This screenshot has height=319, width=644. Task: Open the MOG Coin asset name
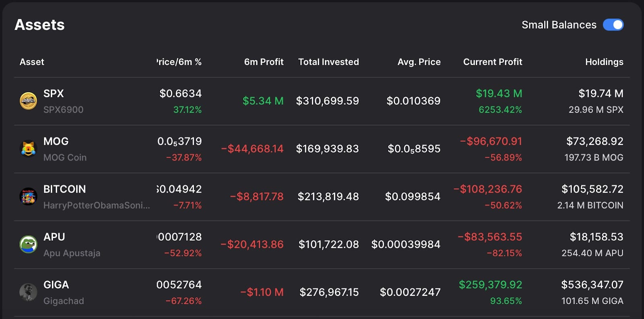coord(65,158)
